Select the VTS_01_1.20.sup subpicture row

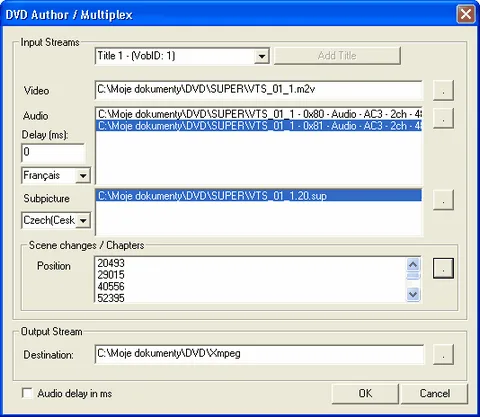(259, 196)
